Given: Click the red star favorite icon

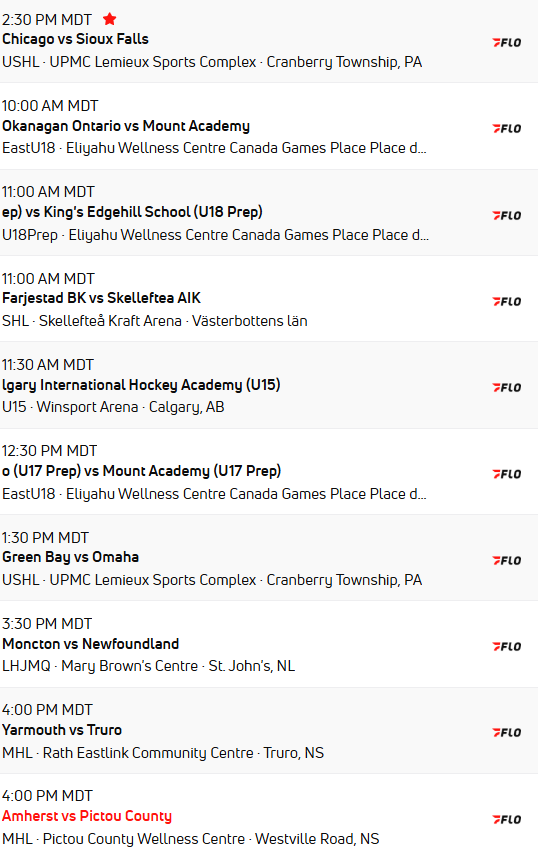Looking at the screenshot, I should pyautogui.click(x=110, y=19).
